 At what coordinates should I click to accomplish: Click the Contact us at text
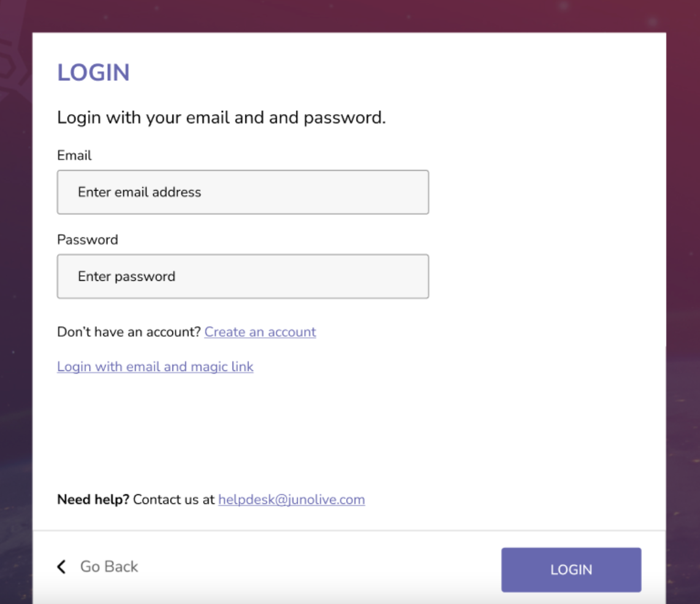pos(174,500)
